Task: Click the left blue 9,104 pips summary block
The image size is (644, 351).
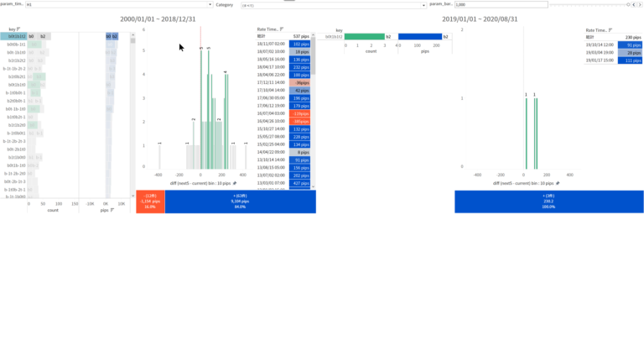Action: pos(240,202)
